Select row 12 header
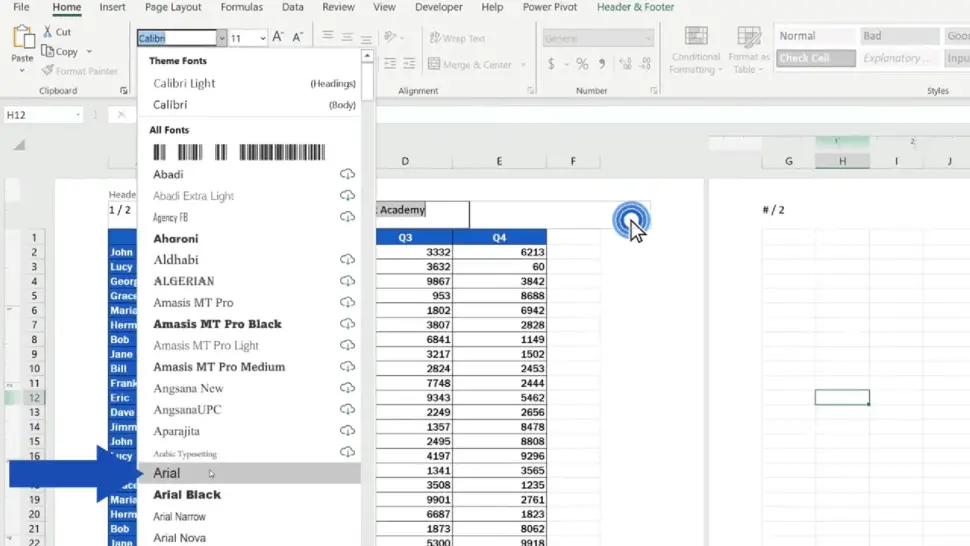970x546 pixels. tap(34, 398)
